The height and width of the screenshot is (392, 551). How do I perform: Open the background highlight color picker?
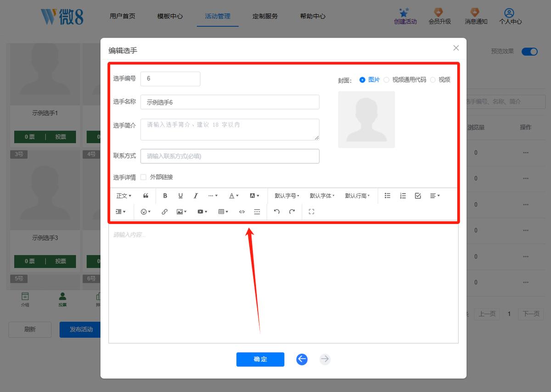(x=254, y=196)
